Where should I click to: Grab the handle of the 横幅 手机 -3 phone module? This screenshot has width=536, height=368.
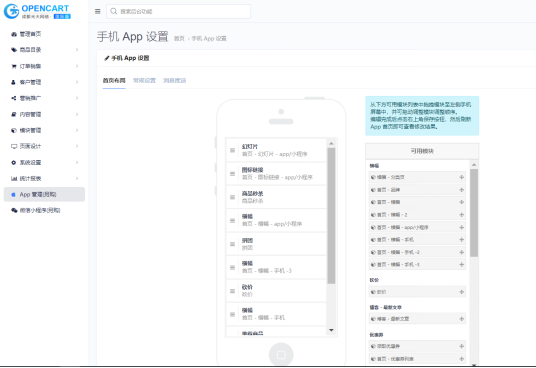tap(232, 267)
